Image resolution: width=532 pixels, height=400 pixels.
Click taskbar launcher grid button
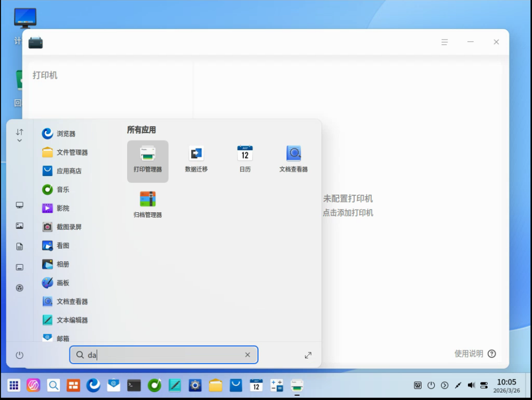click(14, 386)
